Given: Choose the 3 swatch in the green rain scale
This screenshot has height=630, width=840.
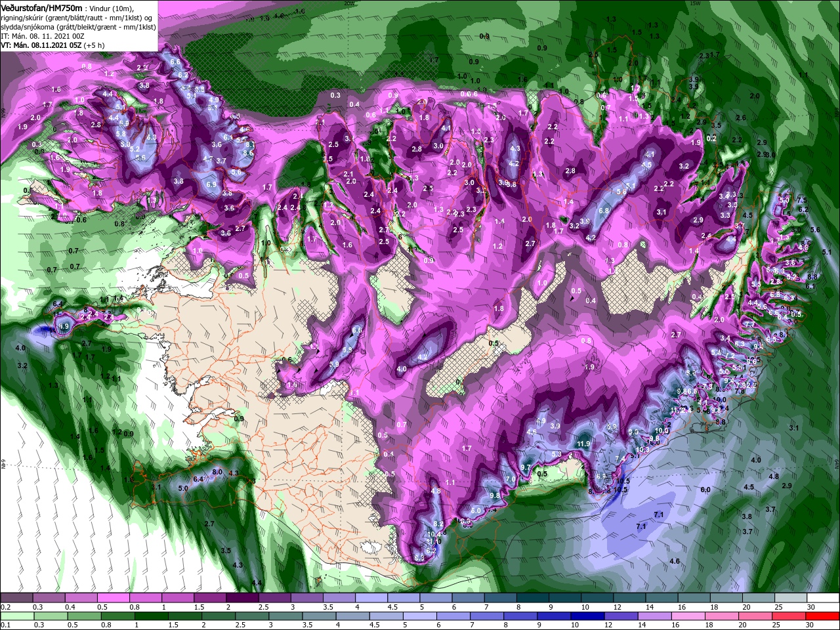Looking at the screenshot, I should pos(285,616).
